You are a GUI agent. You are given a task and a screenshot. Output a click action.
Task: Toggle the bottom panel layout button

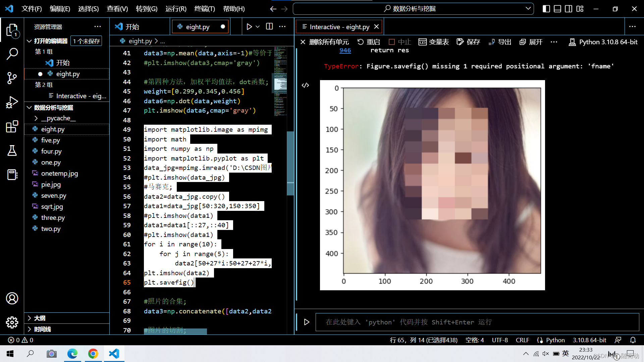557,9
